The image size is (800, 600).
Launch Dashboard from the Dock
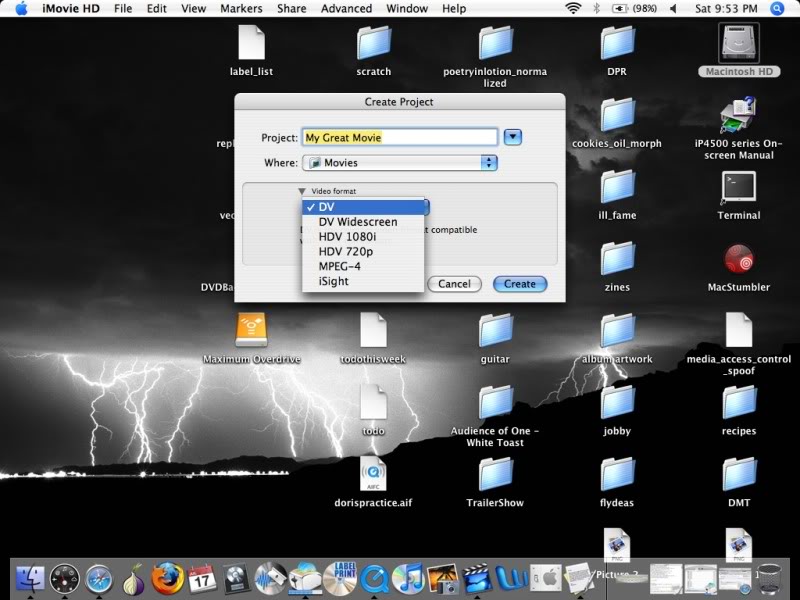tap(64, 579)
